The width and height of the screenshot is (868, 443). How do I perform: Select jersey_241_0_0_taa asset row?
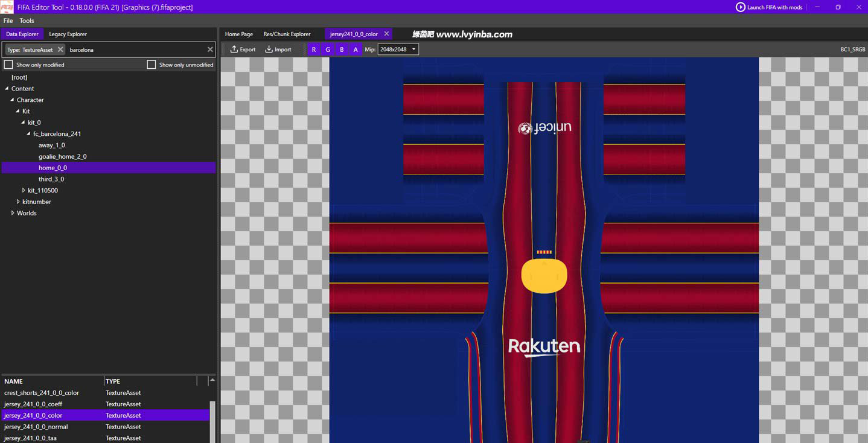click(106, 438)
